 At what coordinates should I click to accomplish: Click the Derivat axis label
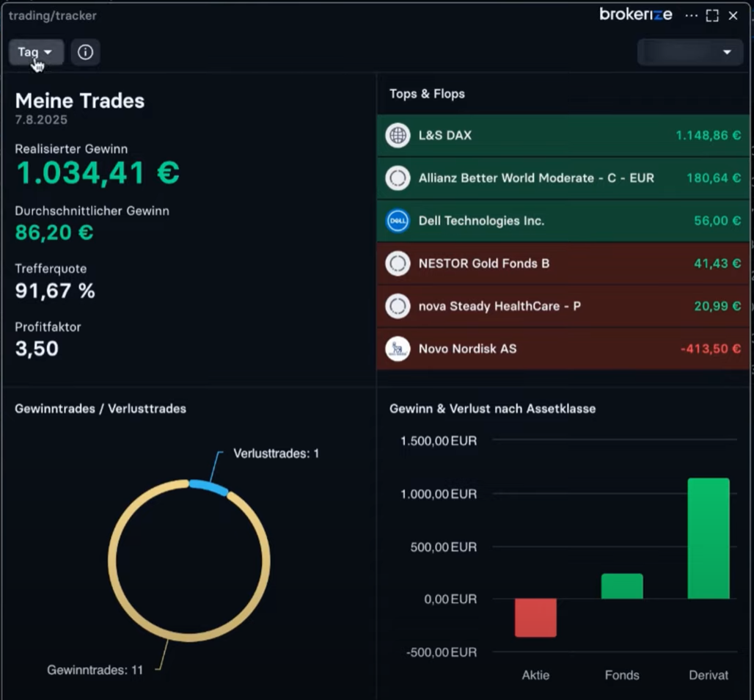click(x=709, y=675)
